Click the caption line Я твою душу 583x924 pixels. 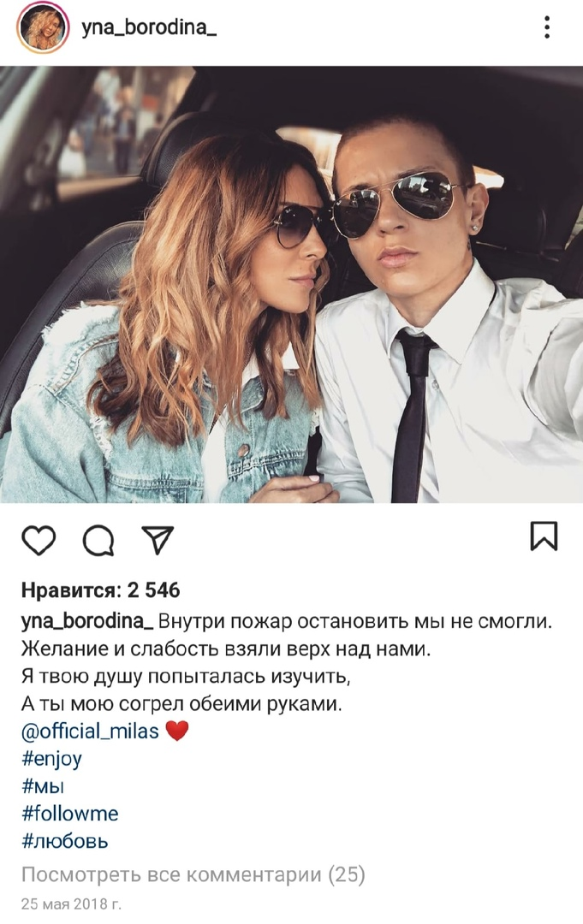coord(187,677)
